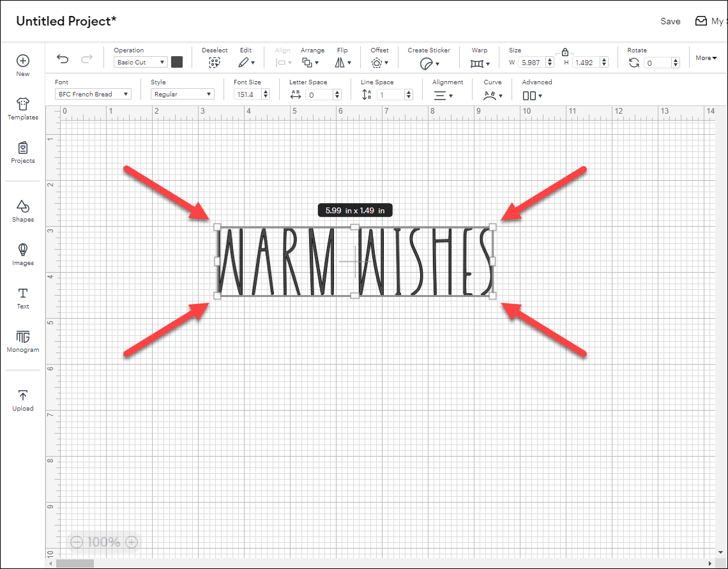
Task: Create a New project
Action: click(x=23, y=64)
